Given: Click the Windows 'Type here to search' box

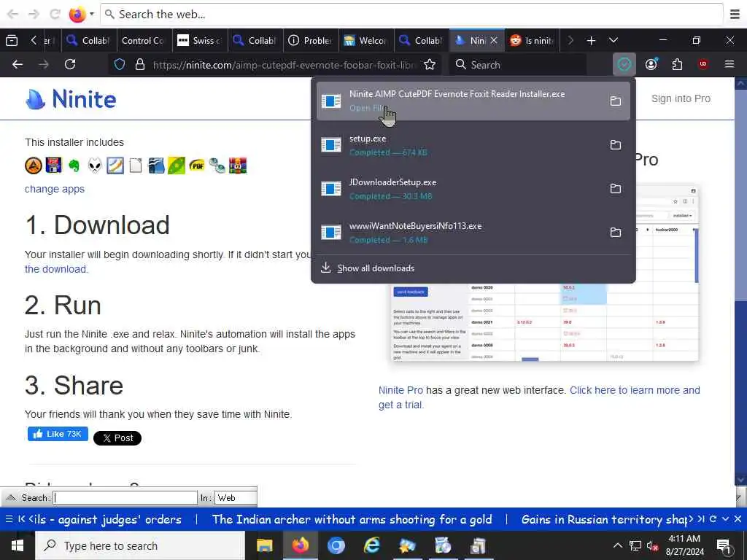Looking at the screenshot, I should click(140, 545).
